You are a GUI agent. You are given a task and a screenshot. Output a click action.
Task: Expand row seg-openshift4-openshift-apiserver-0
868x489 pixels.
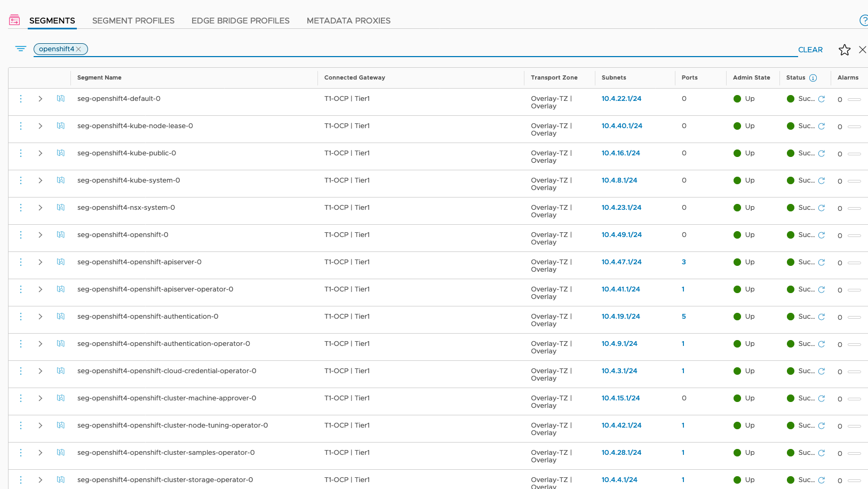41,262
